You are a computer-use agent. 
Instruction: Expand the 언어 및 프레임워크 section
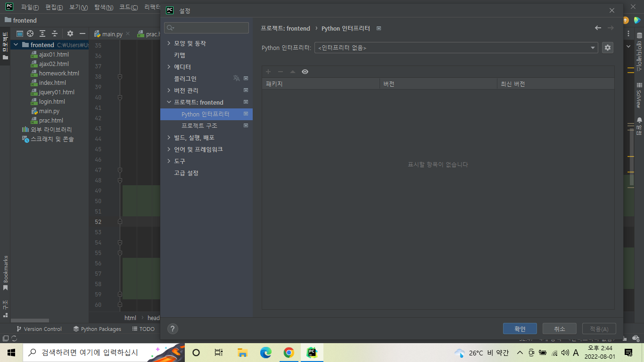point(169,149)
